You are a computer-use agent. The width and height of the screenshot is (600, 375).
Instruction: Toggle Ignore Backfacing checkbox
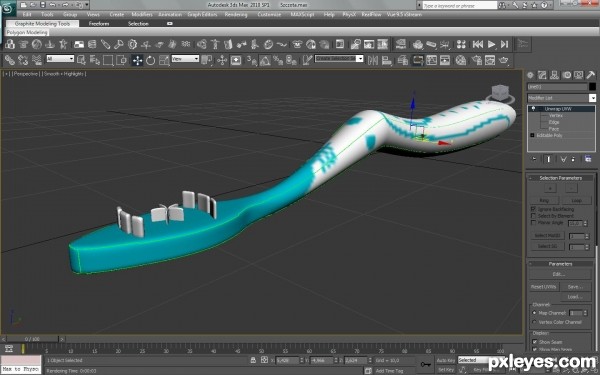(533, 209)
